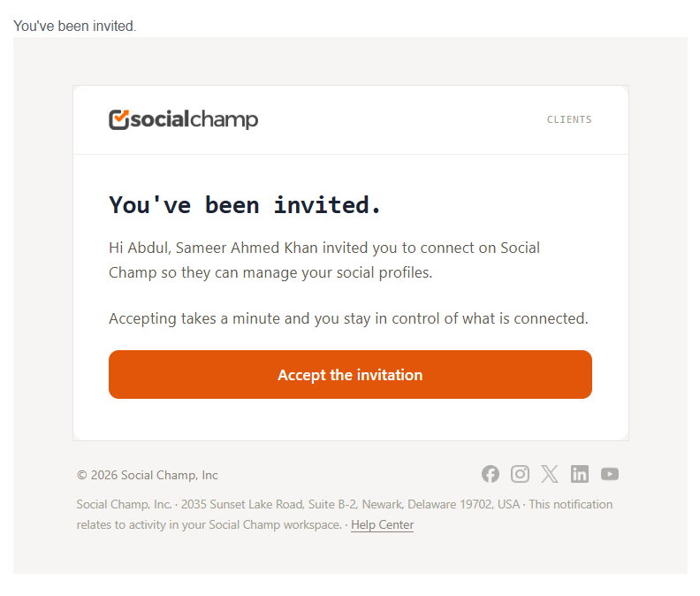Click the 2035 Sunset Lake Road address

coord(242,504)
